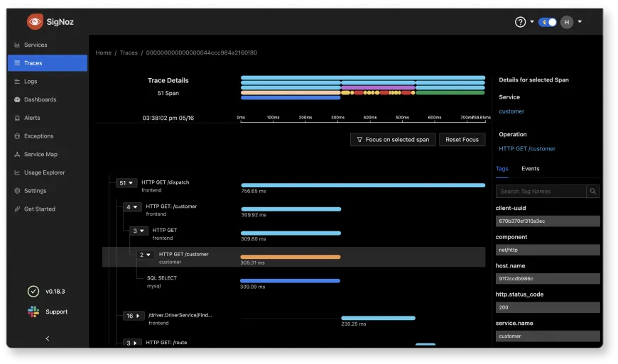Click the Dashboards icon
618x364 pixels.
(17, 99)
